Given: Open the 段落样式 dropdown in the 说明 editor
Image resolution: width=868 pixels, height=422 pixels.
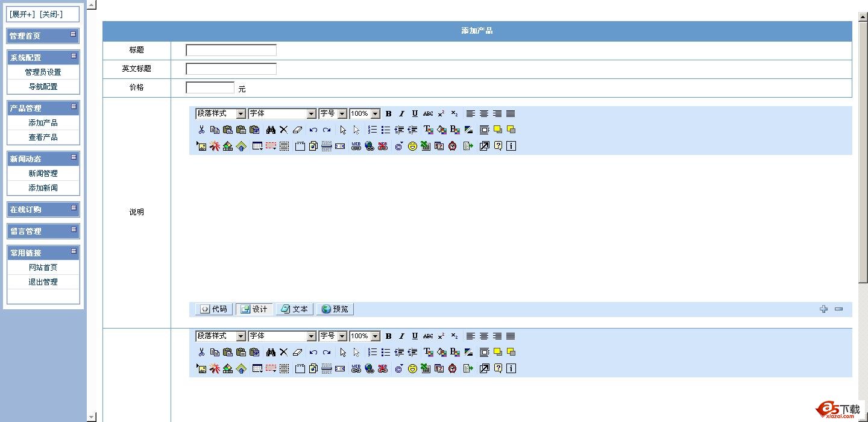Looking at the screenshot, I should click(x=221, y=114).
